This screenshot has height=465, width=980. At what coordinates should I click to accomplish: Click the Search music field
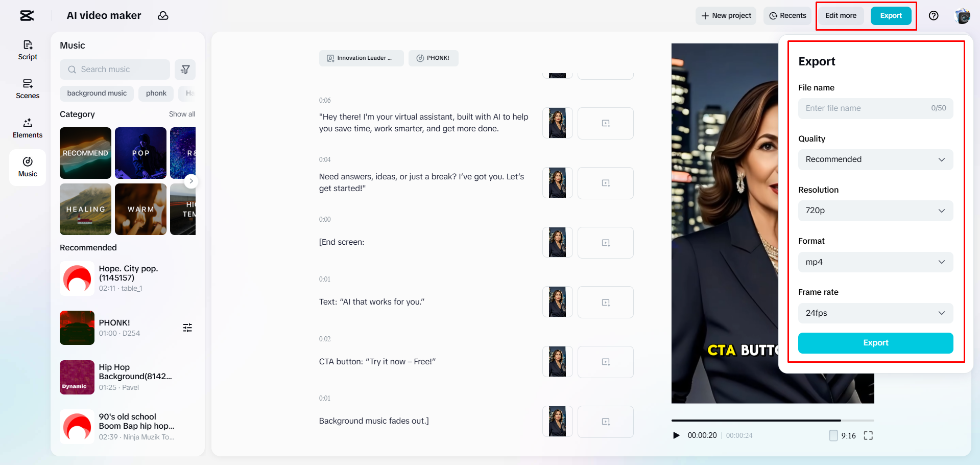coord(115,69)
